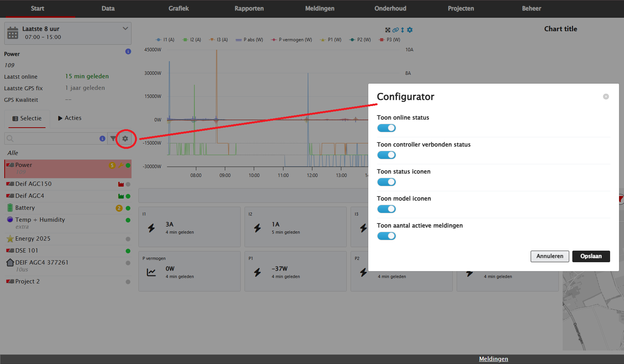Select DSE 101 in the device list
The width and height of the screenshot is (624, 364).
68,251
